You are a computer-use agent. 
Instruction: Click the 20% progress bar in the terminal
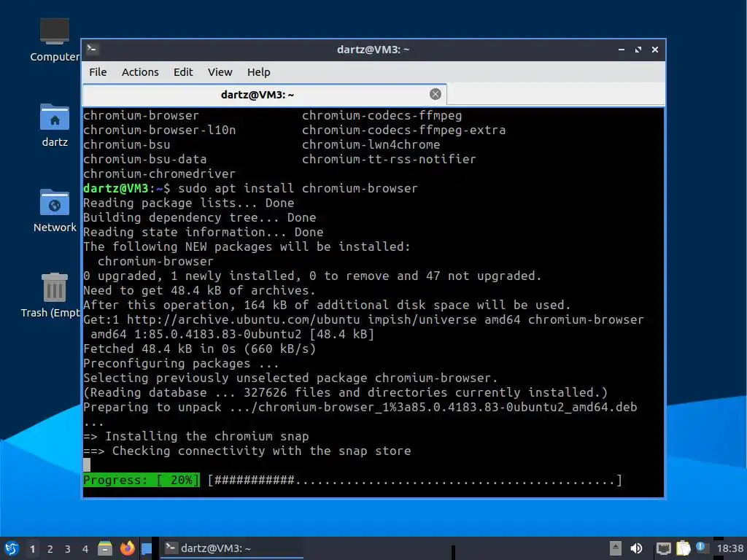tap(352, 480)
